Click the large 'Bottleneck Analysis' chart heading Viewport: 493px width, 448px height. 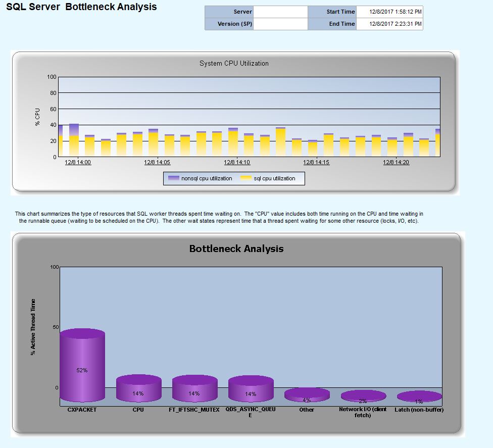pos(236,248)
